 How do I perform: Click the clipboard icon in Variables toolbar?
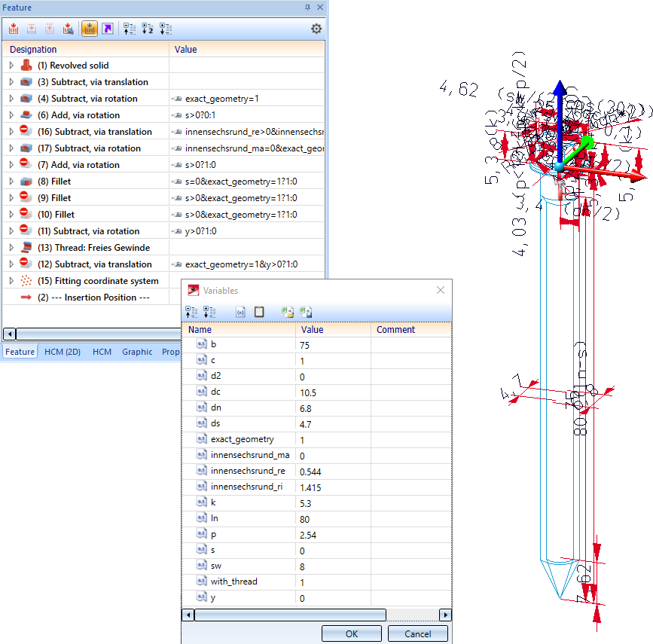click(259, 311)
